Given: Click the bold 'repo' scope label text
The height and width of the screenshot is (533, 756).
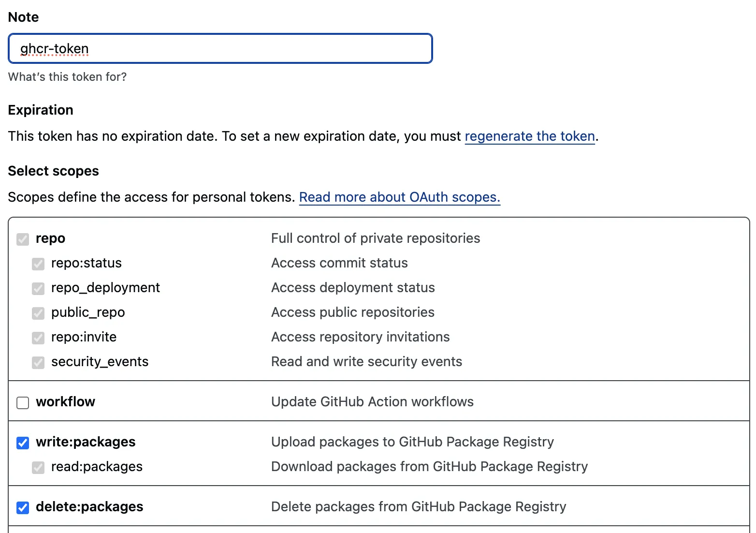Looking at the screenshot, I should point(50,238).
